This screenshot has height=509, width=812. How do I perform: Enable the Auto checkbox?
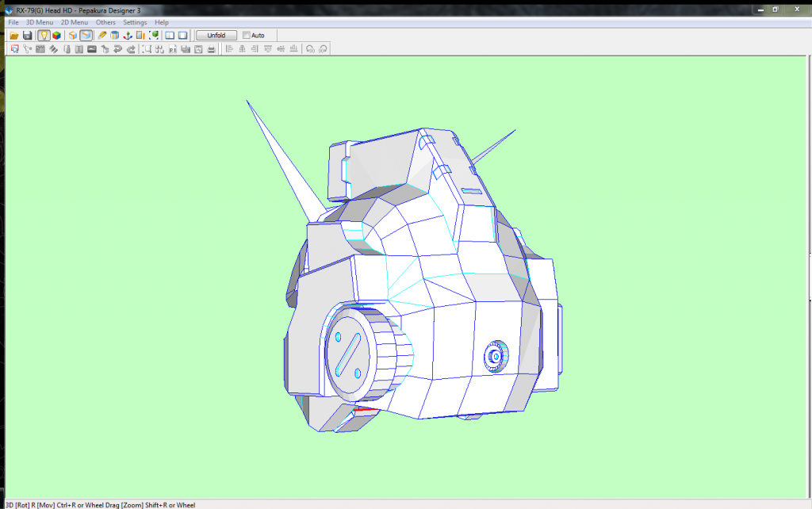[247, 35]
